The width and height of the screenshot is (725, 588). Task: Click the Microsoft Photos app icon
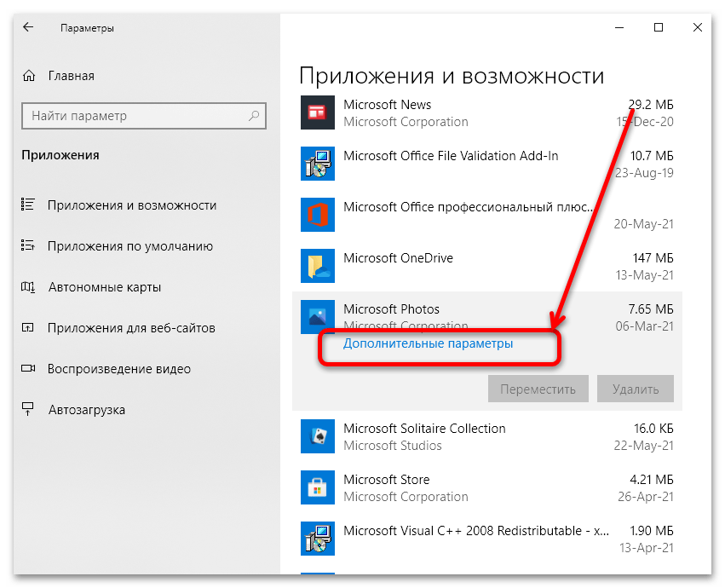318,317
